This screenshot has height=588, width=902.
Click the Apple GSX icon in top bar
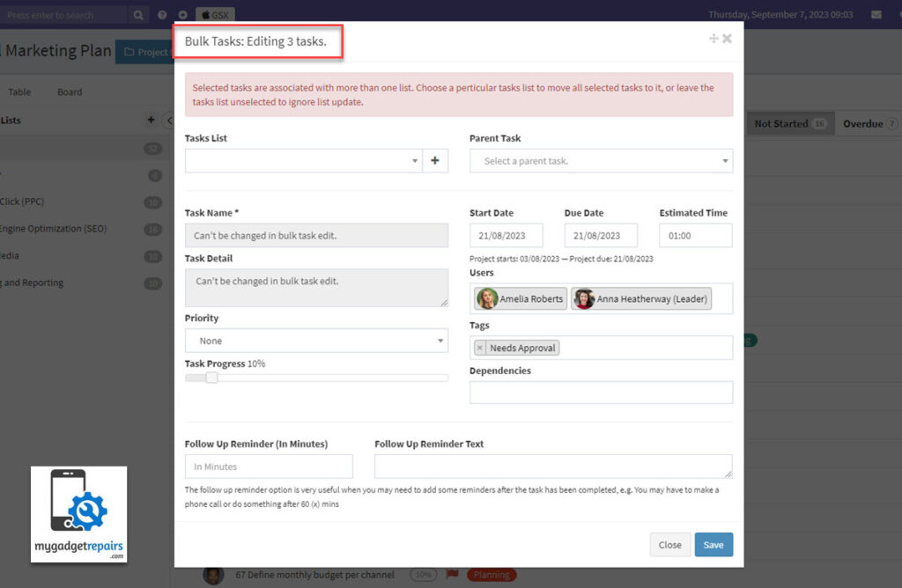211,14
